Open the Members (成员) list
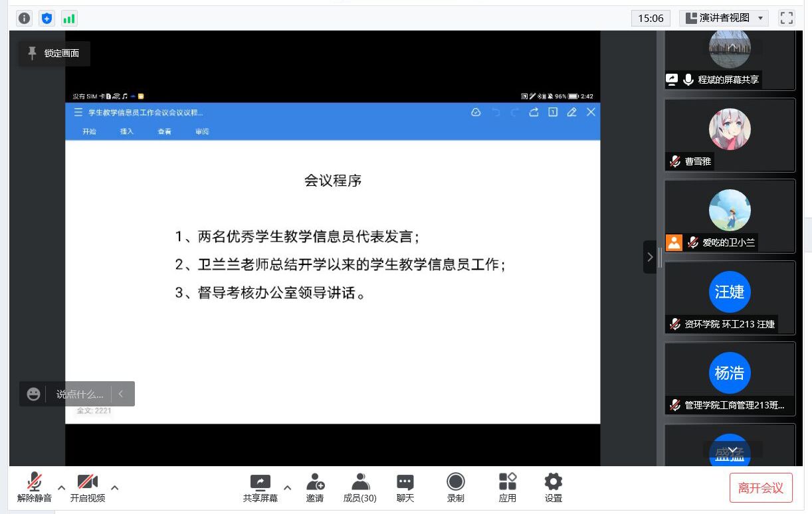This screenshot has width=812, height=514. point(359,488)
